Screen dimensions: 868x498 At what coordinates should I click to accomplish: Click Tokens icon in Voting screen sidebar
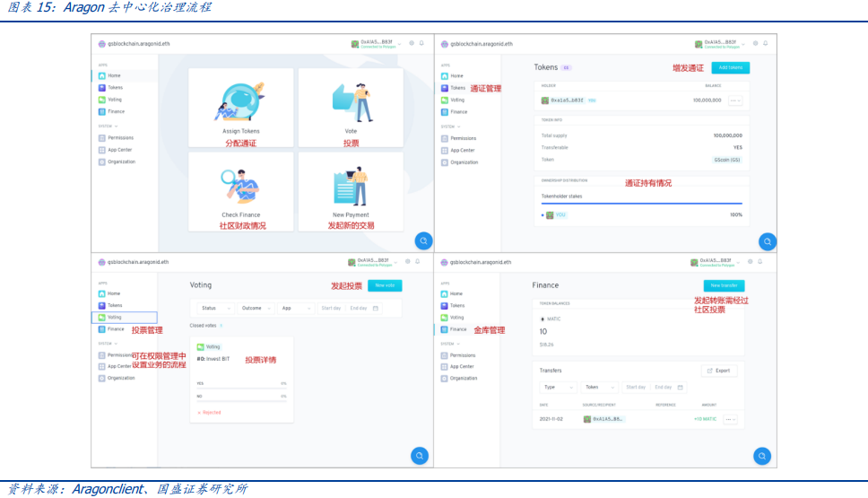click(102, 306)
